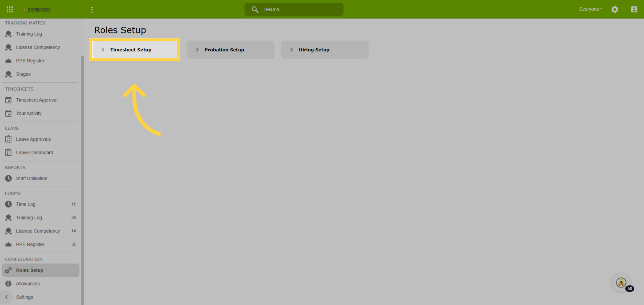Click the 11 count beside Time Log
Viewport: 644px width, 305px height.
(74, 204)
